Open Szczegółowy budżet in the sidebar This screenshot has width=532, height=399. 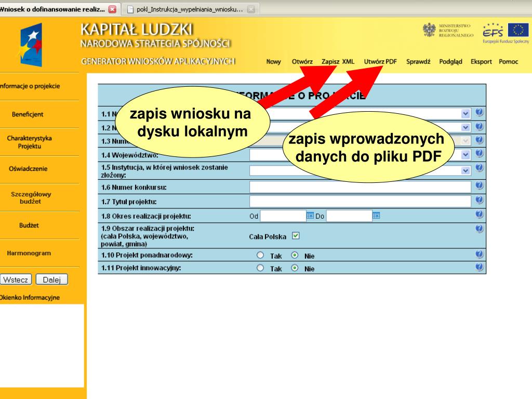(x=31, y=198)
